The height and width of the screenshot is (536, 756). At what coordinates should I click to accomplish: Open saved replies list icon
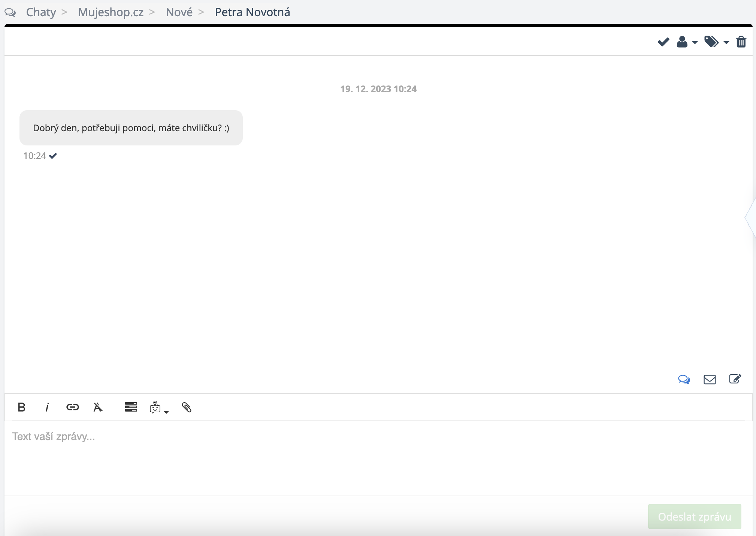coord(131,407)
